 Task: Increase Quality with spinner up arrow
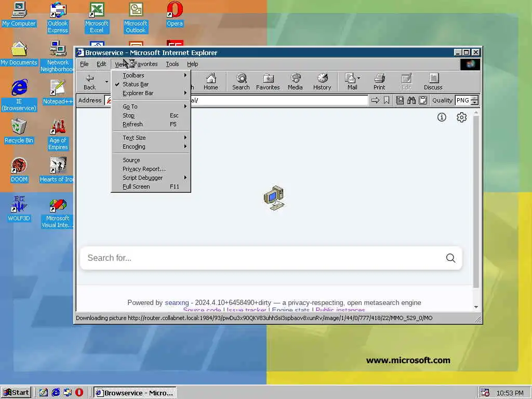coord(475,98)
